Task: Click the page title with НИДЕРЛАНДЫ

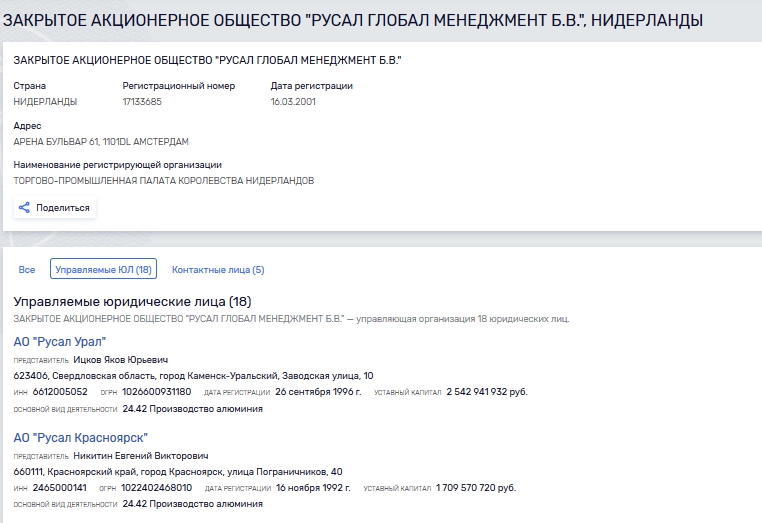Action: (353, 20)
